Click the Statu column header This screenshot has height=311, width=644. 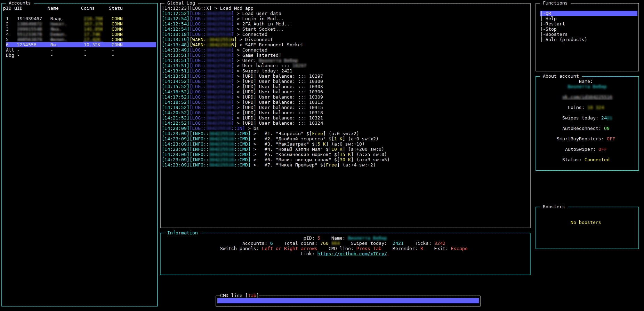tap(115, 8)
